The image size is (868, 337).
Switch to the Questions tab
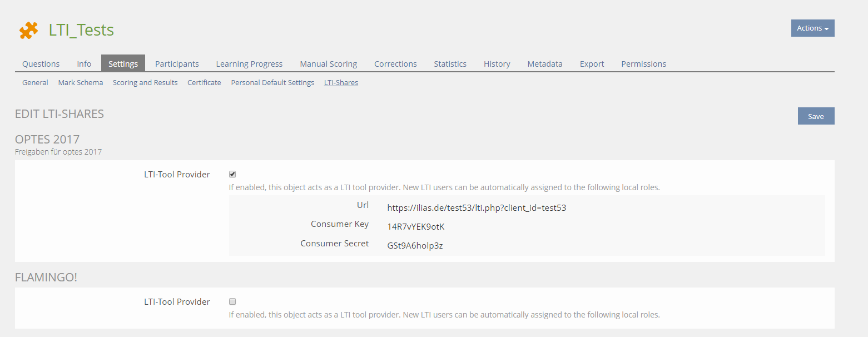41,64
